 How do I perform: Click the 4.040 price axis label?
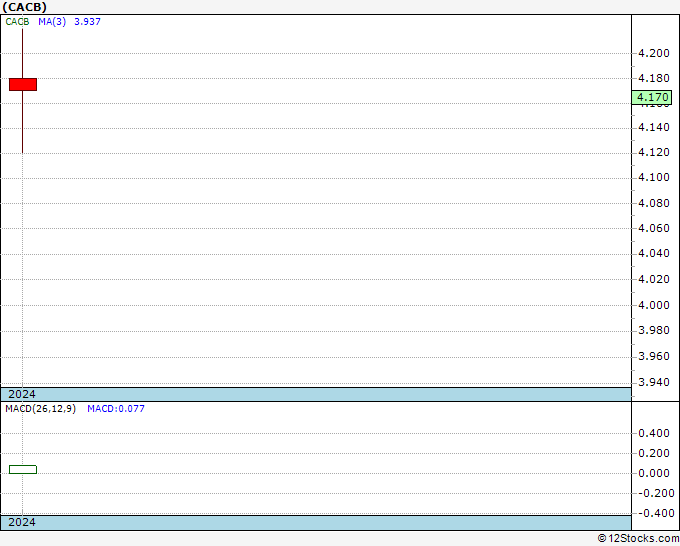654,253
